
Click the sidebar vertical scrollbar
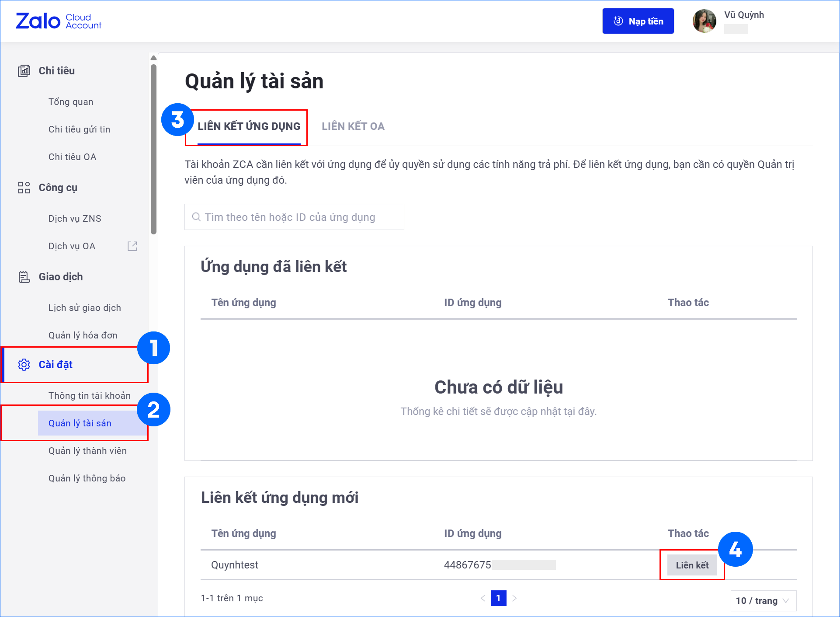point(153,149)
